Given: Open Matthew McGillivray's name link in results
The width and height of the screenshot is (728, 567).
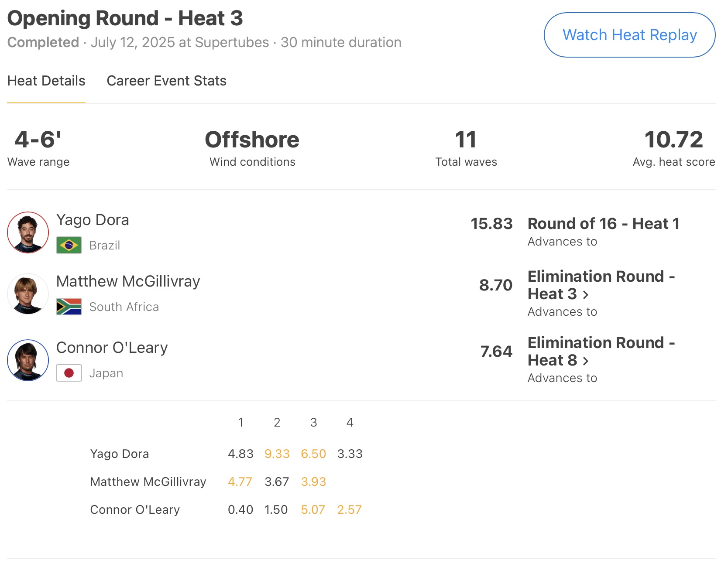Looking at the screenshot, I should point(128,281).
